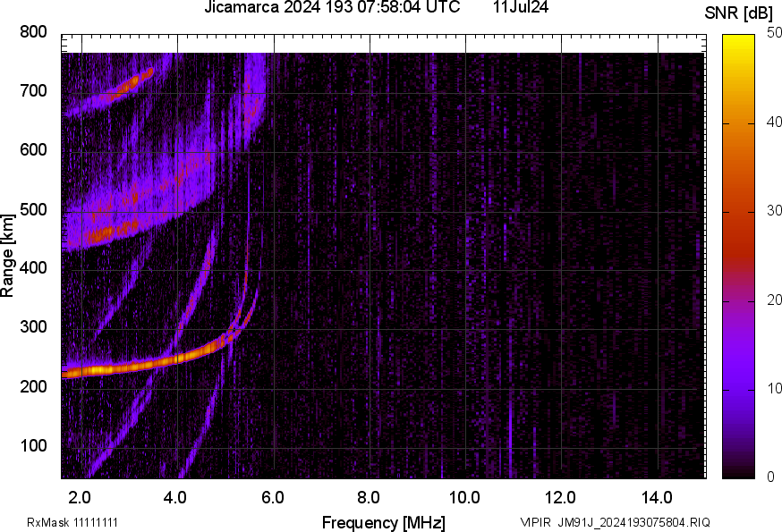782x532 pixels.
Task: Click the 'SNR [dB]' colorbar title
Action: click(739, 13)
